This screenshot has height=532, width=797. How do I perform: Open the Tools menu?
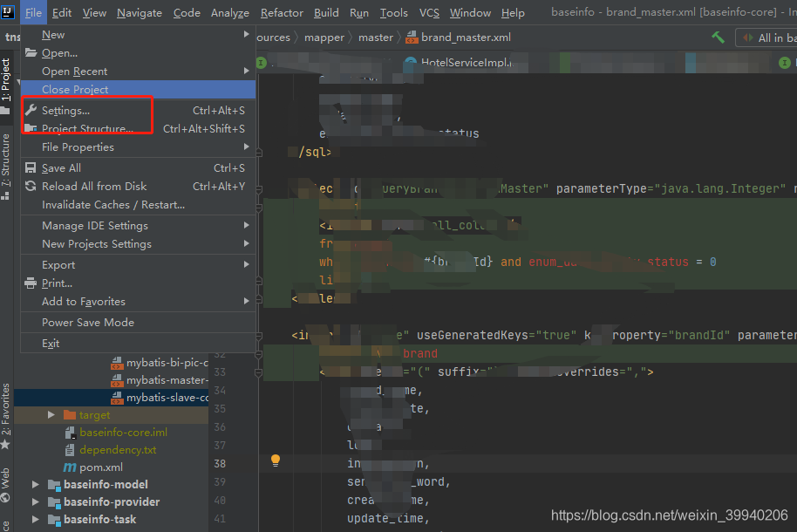(393, 13)
